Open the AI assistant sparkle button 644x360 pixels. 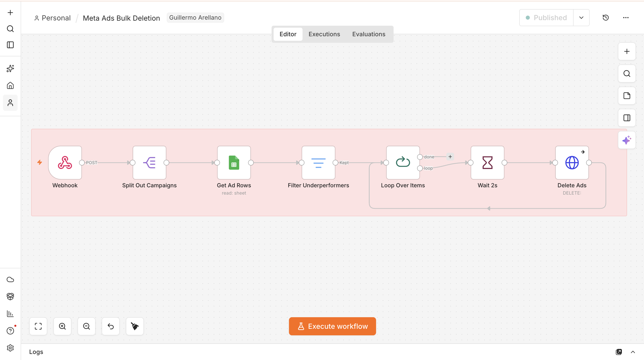tap(627, 140)
